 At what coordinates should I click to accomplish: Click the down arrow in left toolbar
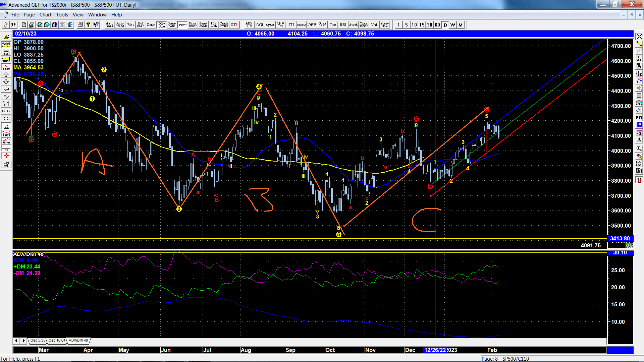coord(6,81)
